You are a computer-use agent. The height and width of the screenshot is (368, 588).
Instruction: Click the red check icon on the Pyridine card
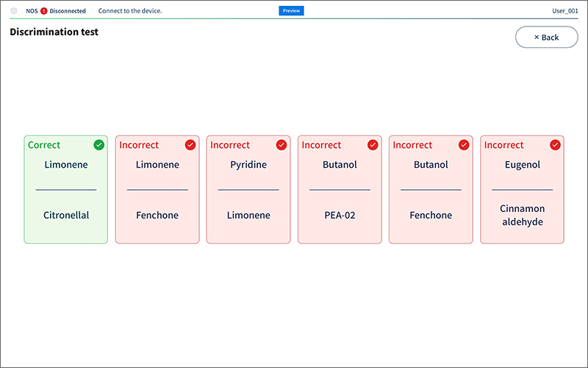pos(282,145)
